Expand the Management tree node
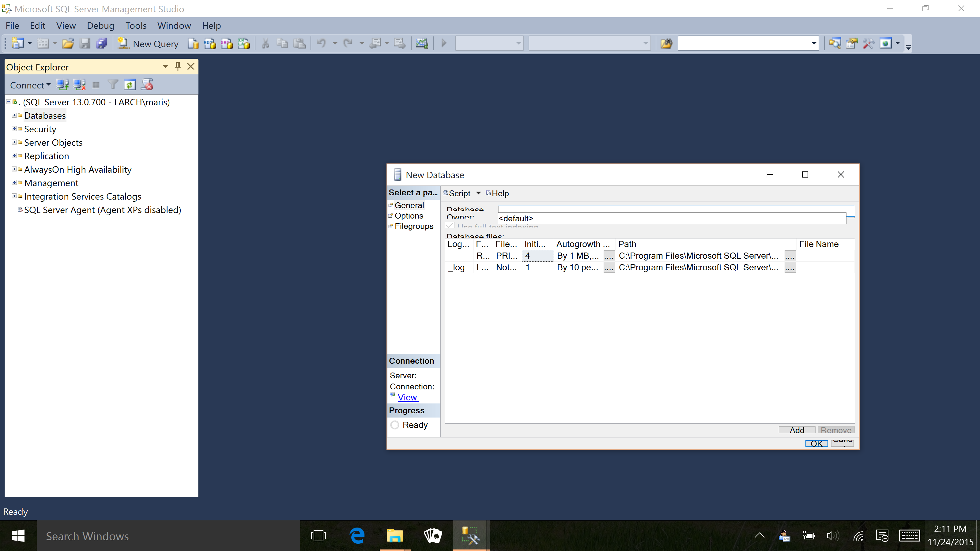This screenshot has width=980, height=551. click(x=12, y=182)
